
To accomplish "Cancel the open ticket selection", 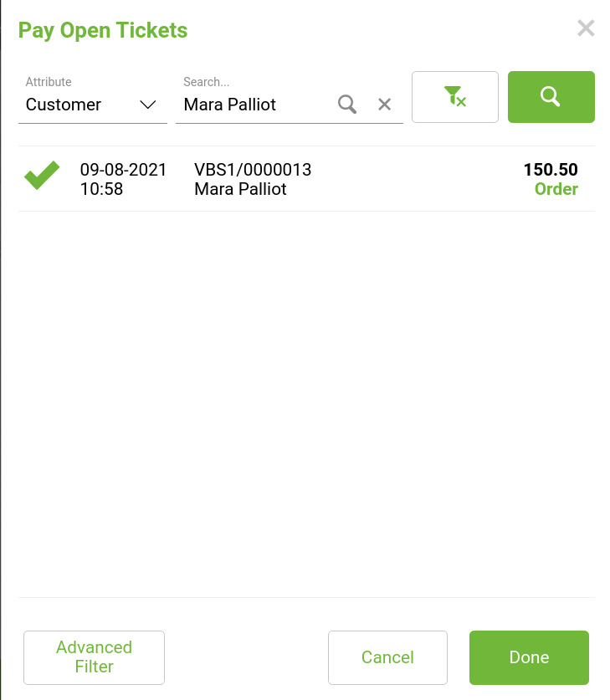I will tap(387, 657).
